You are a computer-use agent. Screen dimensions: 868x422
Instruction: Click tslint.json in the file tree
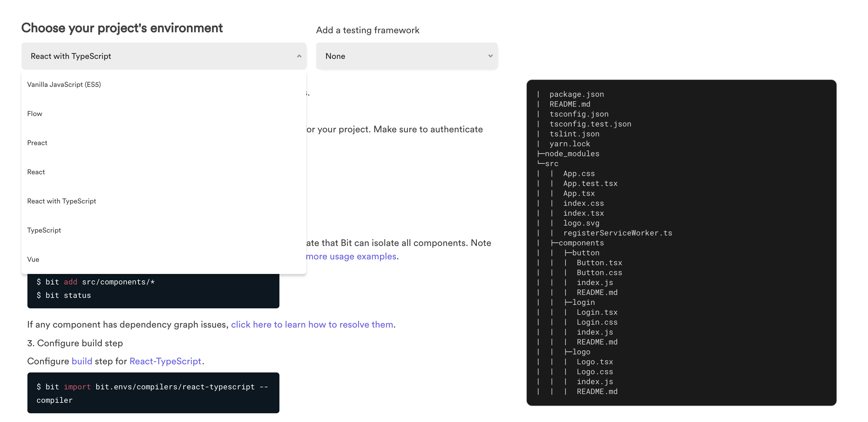pos(574,134)
